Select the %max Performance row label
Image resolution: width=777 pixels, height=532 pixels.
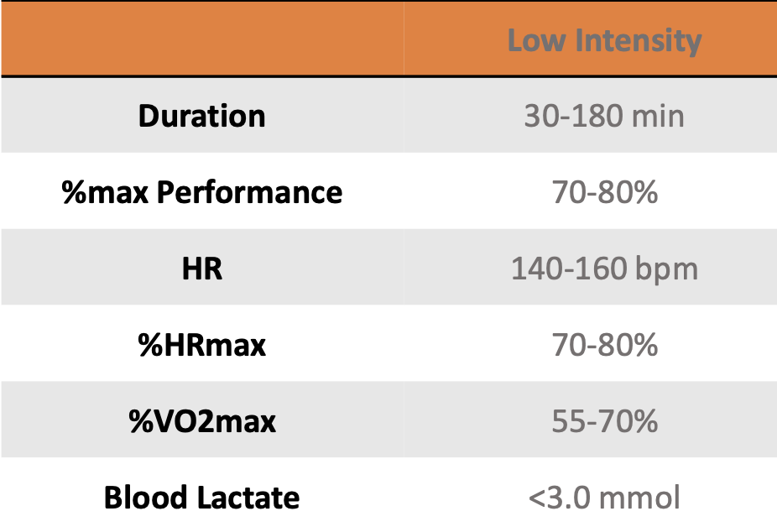click(x=201, y=192)
